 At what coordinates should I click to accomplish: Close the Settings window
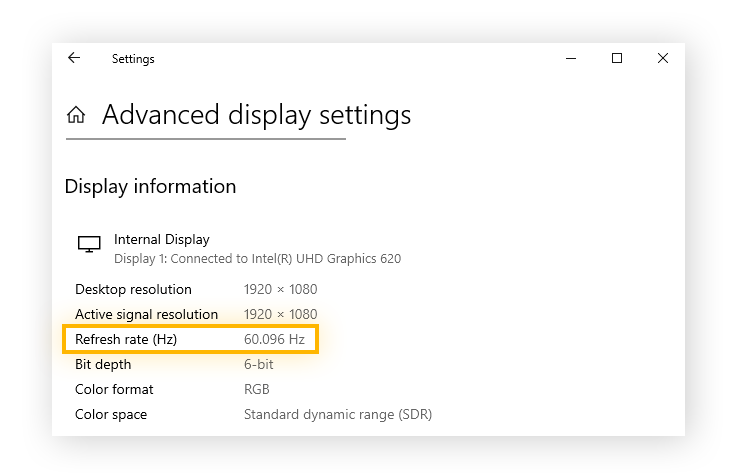click(x=663, y=58)
